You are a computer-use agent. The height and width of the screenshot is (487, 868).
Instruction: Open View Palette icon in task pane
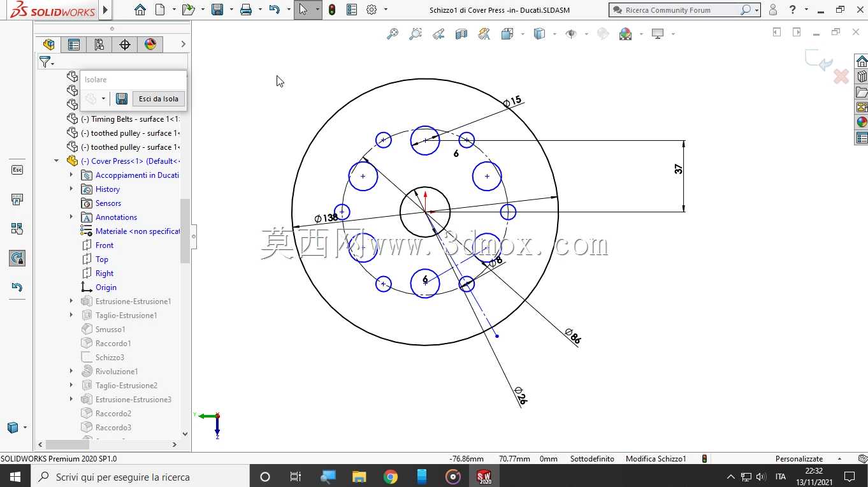coord(862,107)
